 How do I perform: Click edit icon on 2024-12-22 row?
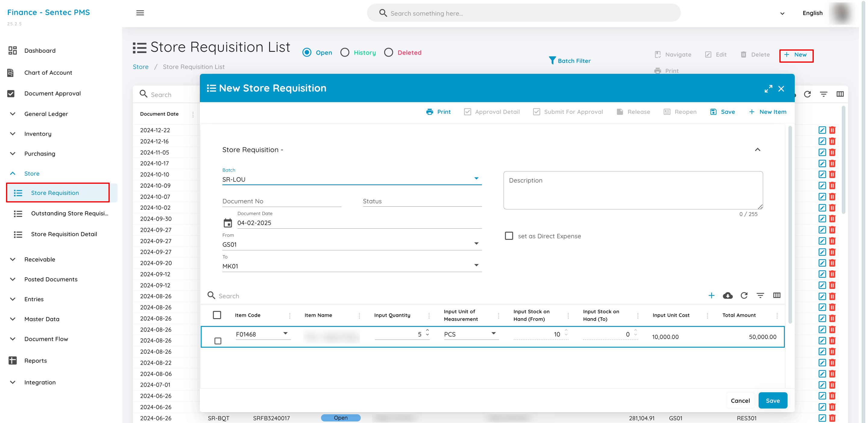[822, 130]
